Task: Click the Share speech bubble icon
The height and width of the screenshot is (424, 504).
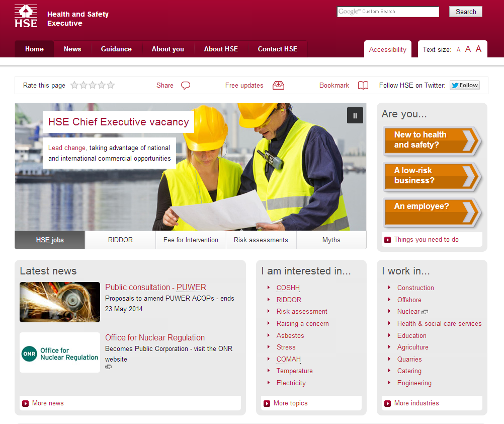Action: coord(186,86)
